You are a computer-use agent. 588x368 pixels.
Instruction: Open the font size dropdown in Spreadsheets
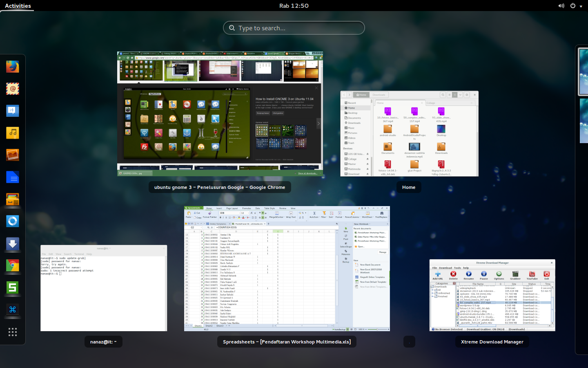click(x=248, y=213)
